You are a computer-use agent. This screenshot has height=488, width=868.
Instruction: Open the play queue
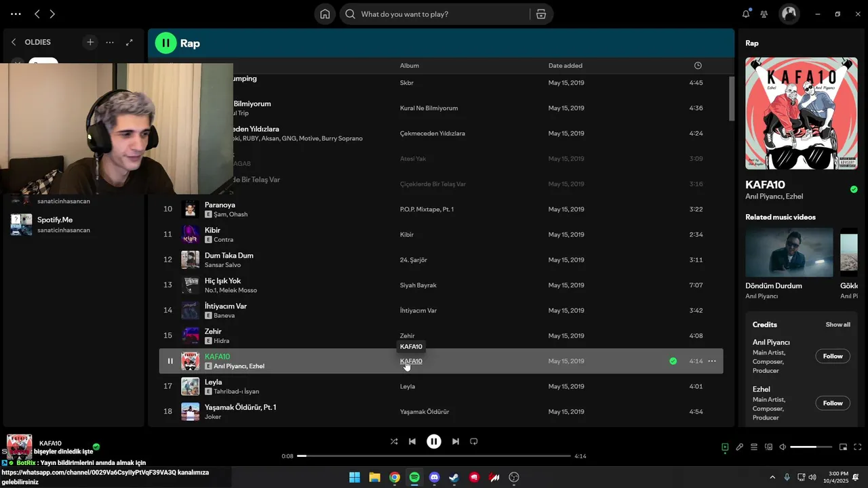tap(754, 447)
